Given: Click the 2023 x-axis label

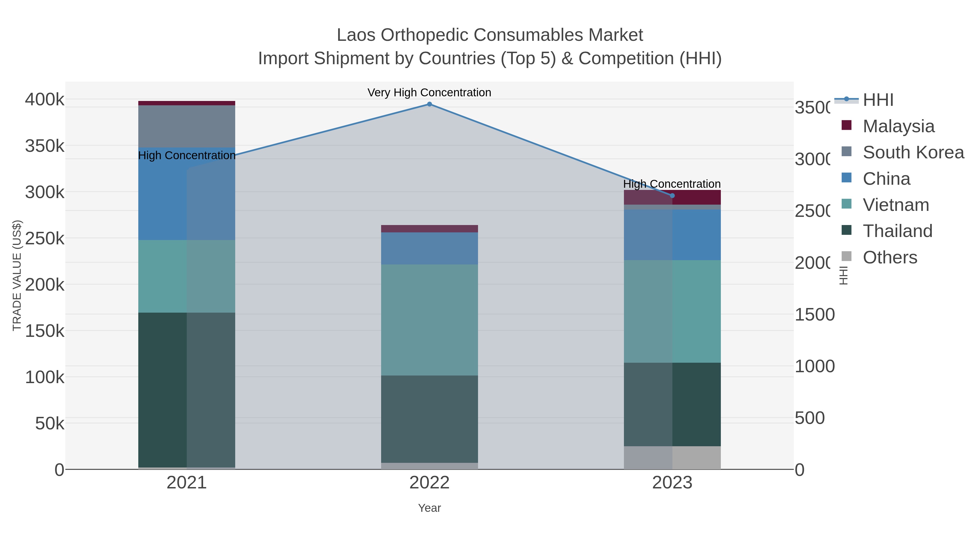Looking at the screenshot, I should click(x=672, y=483).
